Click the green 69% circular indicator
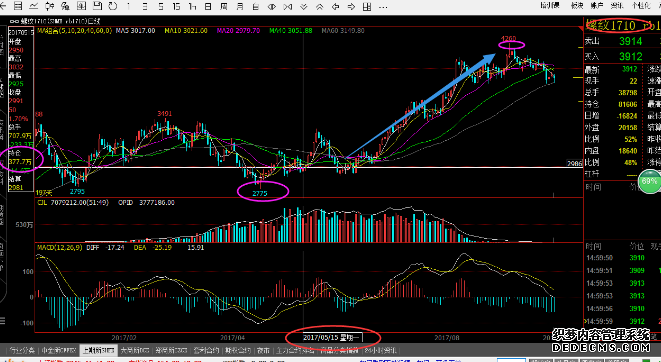The image size is (661, 362). [649, 182]
